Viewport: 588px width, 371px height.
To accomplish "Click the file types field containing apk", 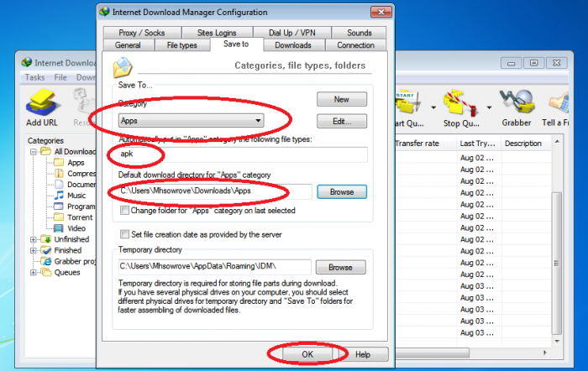I will pyautogui.click(x=243, y=154).
